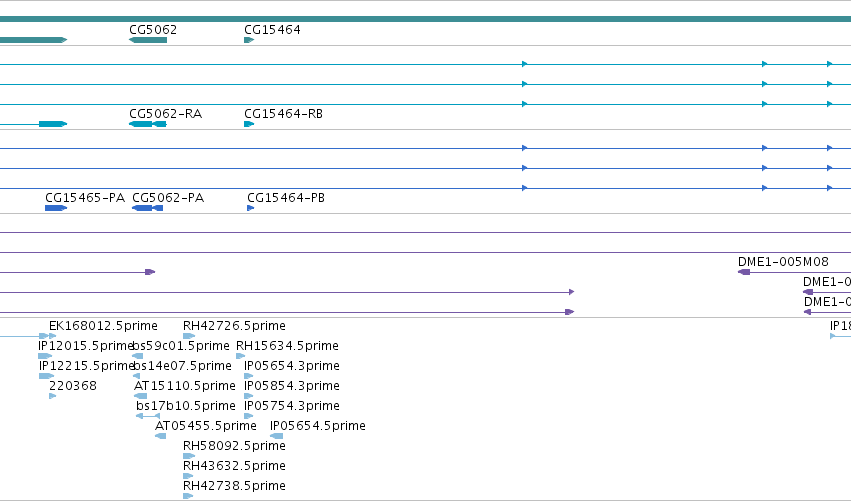Click the AT05455.5prime label

point(206,426)
